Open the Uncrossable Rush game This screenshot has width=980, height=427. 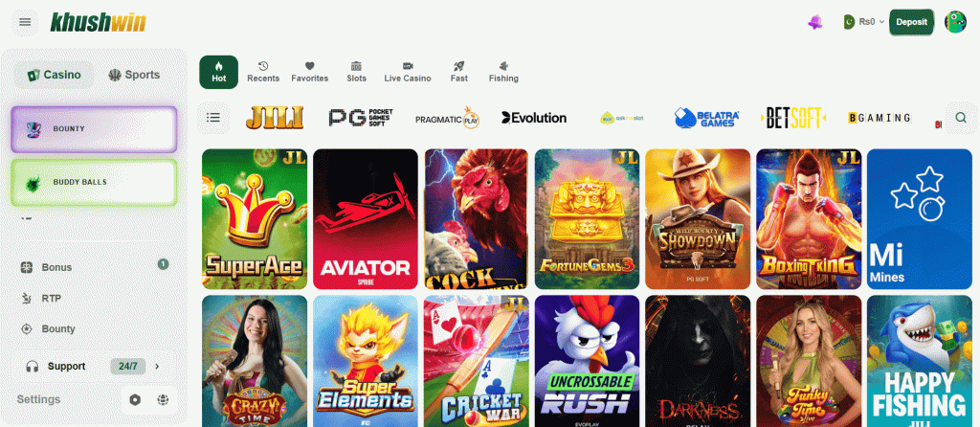coord(587,361)
